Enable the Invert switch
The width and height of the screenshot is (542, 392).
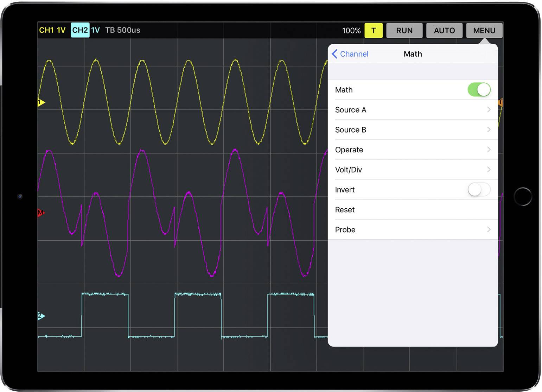[479, 190]
